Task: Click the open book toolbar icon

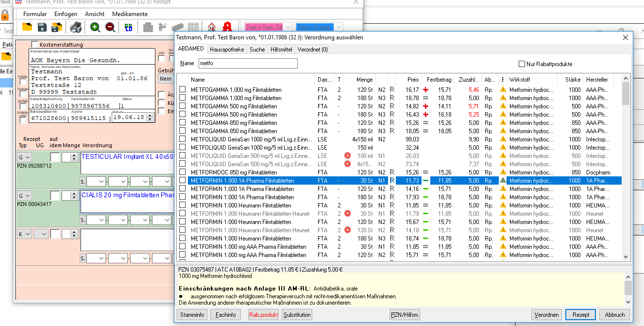Action: (x=194, y=27)
